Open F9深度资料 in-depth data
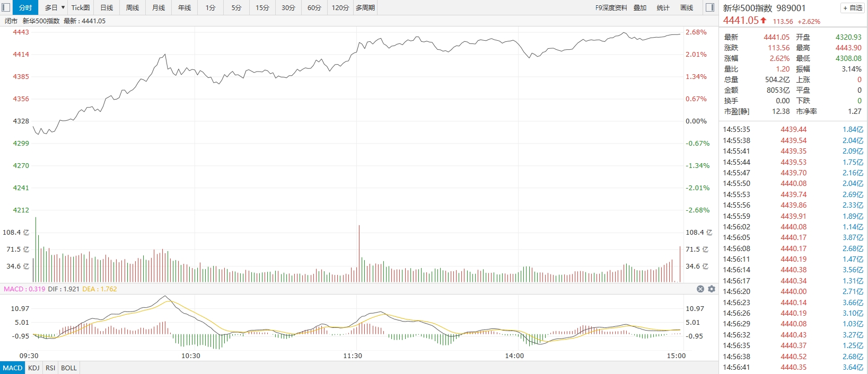Viewport: 868px width, 374px height. click(x=611, y=7)
